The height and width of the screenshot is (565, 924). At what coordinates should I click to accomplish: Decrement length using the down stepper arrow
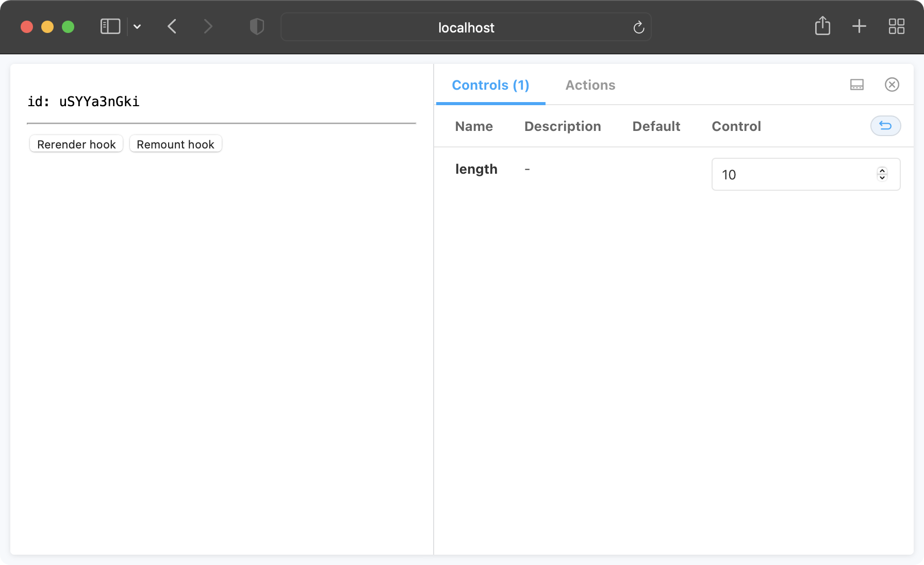(x=882, y=177)
